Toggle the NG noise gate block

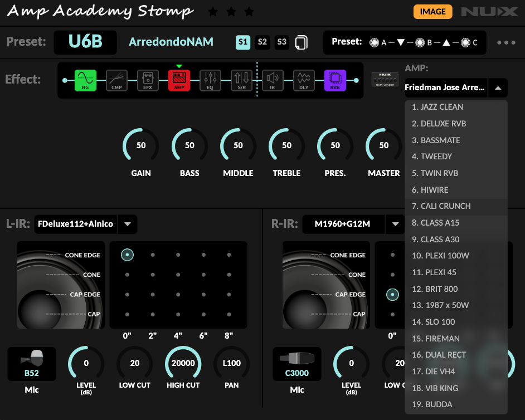pos(85,80)
